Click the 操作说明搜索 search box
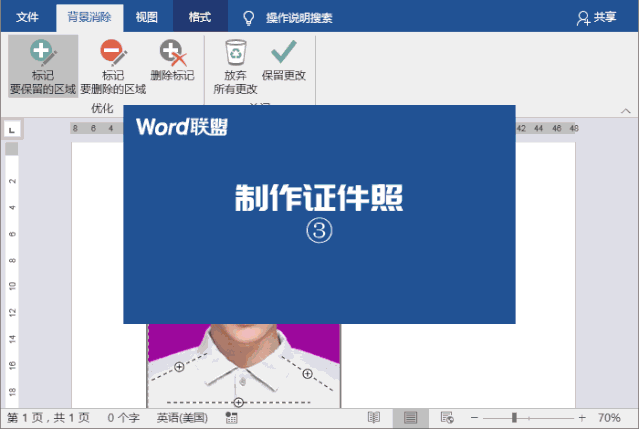This screenshot has width=639, height=429. pos(299,18)
